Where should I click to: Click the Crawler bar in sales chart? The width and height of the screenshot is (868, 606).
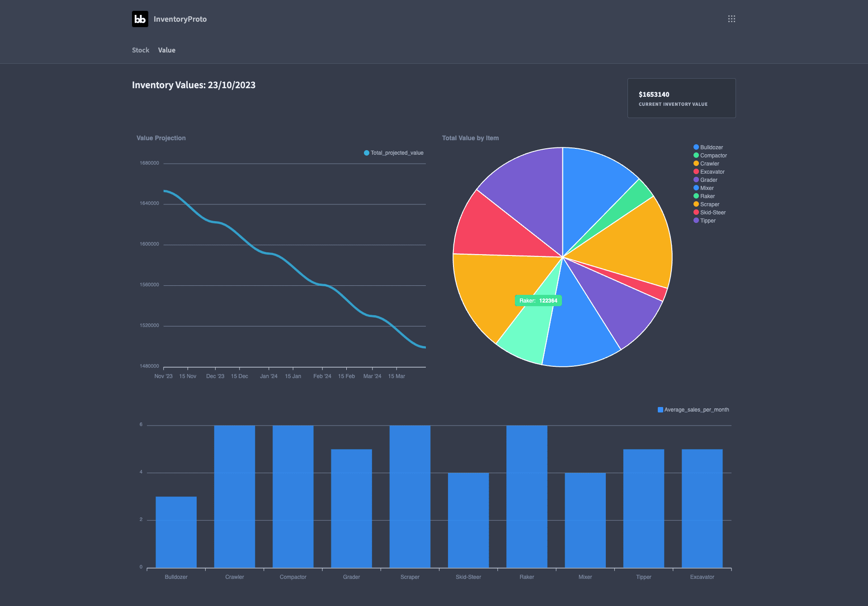pyautogui.click(x=235, y=497)
